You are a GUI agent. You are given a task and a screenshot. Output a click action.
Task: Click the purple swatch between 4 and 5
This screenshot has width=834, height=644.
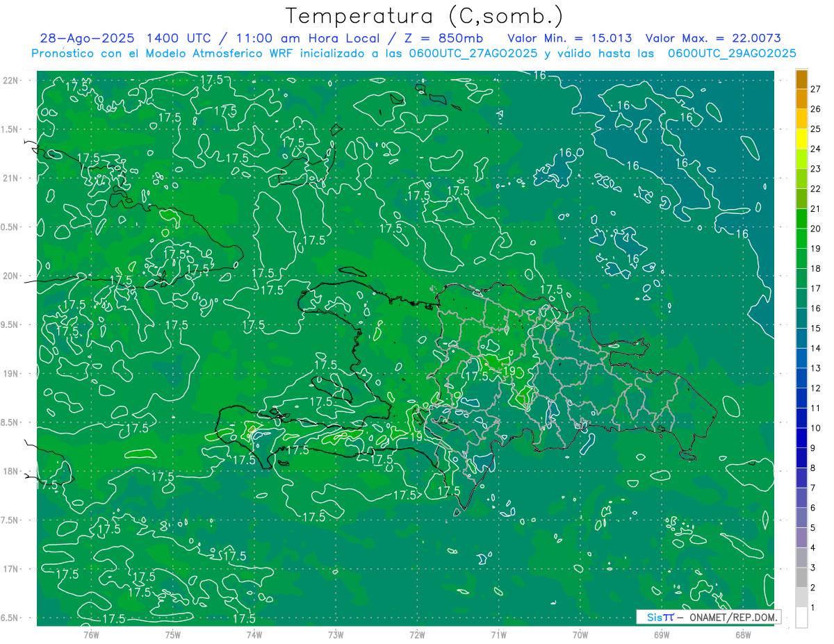(x=801, y=538)
